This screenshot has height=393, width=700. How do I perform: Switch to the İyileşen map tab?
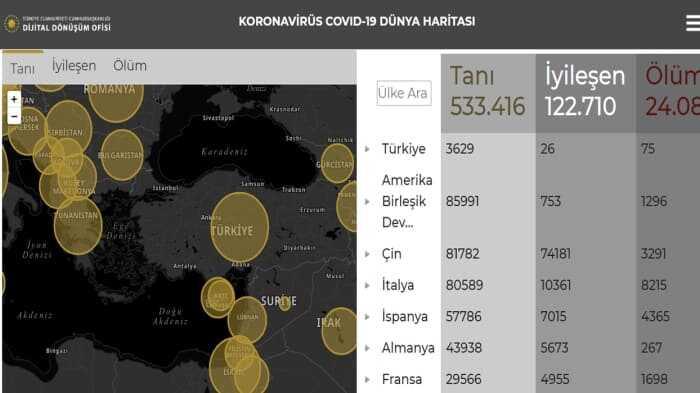[x=74, y=66]
